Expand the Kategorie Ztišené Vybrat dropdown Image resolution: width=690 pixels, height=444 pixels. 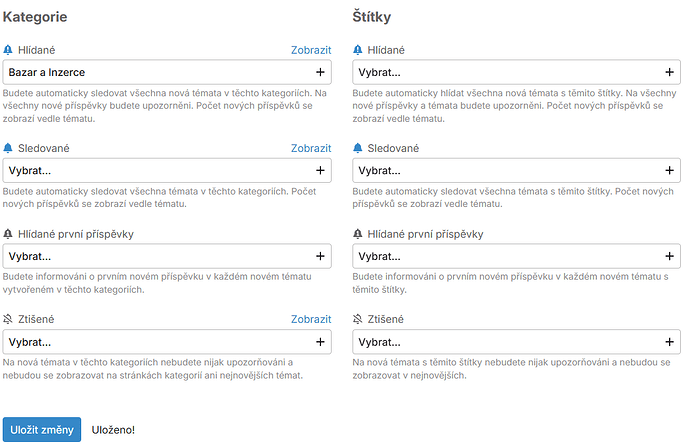167,342
